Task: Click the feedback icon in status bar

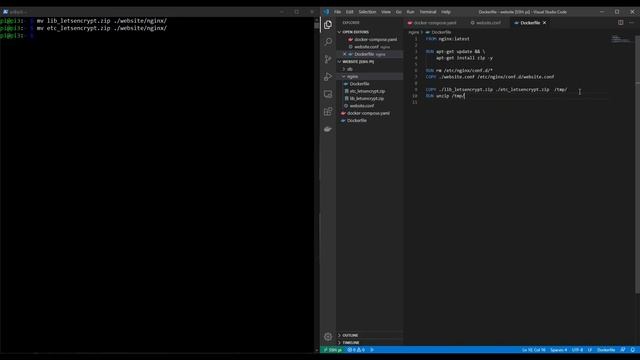Action: coord(622,350)
